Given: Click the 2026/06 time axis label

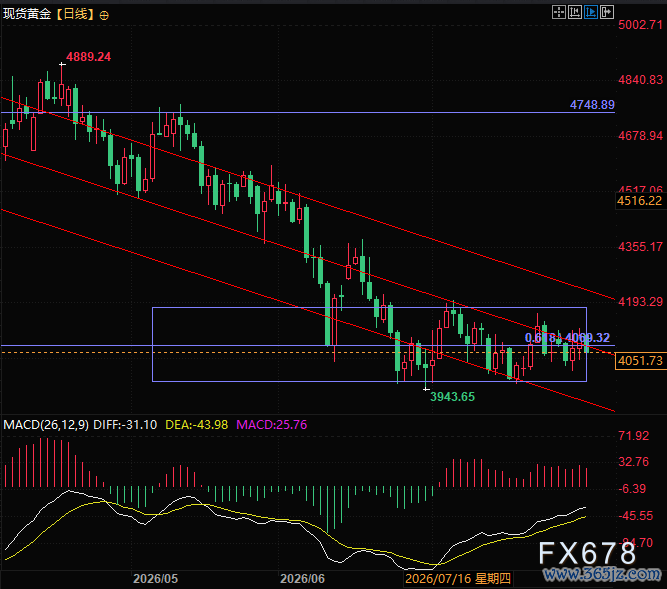Looking at the screenshot, I should pyautogui.click(x=302, y=579).
